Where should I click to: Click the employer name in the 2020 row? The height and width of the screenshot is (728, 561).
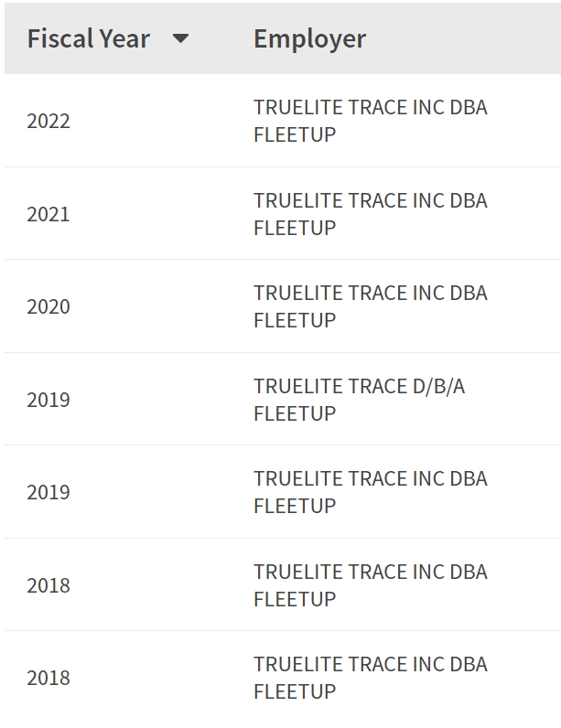pyautogui.click(x=370, y=306)
